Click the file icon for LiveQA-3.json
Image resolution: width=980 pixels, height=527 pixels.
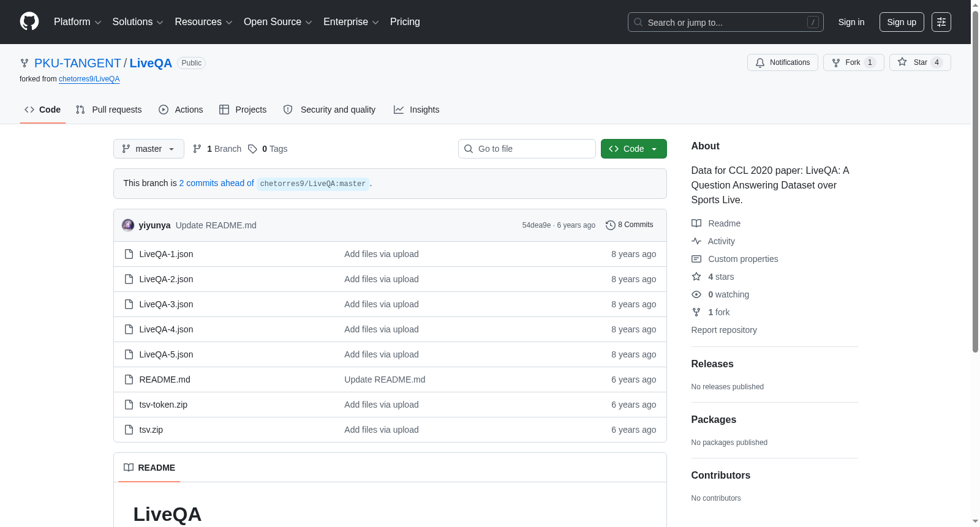tap(129, 304)
